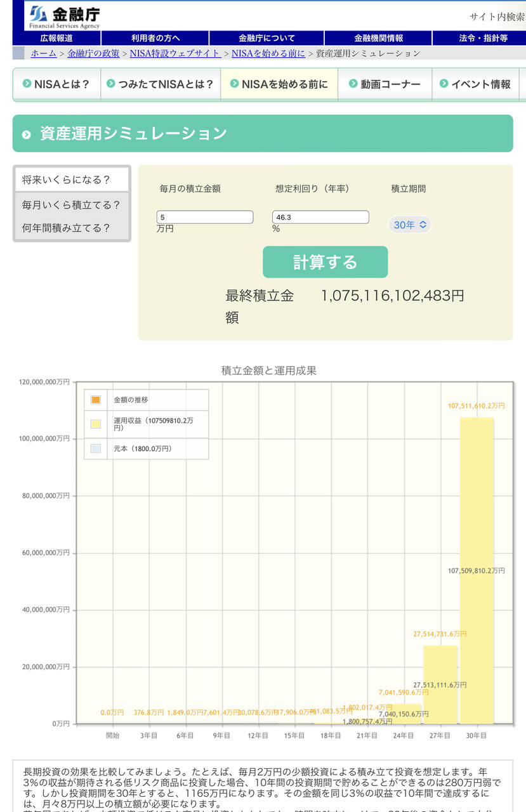Select the NISAを始める前に tab
The height and width of the screenshot is (812, 526).
pyautogui.click(x=279, y=84)
